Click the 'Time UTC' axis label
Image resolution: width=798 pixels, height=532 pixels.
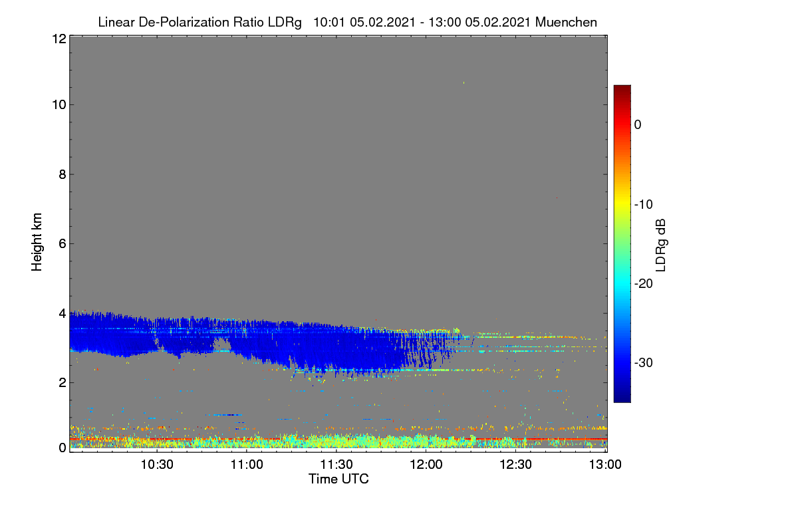(x=338, y=478)
